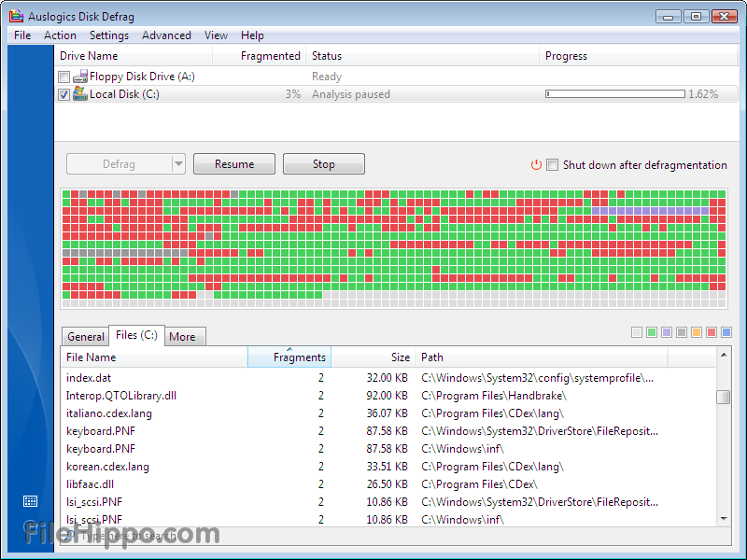Click the magnifier icon in the search box
The width and height of the screenshot is (747, 560).
(x=70, y=534)
